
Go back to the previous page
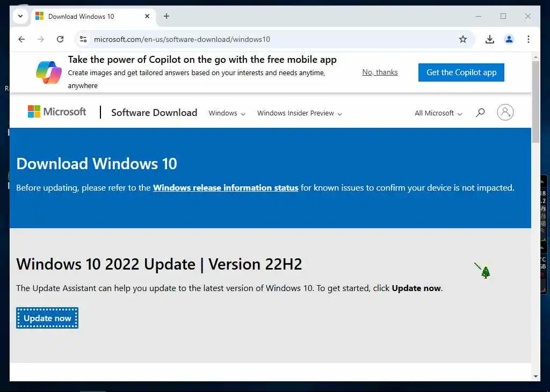[21, 39]
